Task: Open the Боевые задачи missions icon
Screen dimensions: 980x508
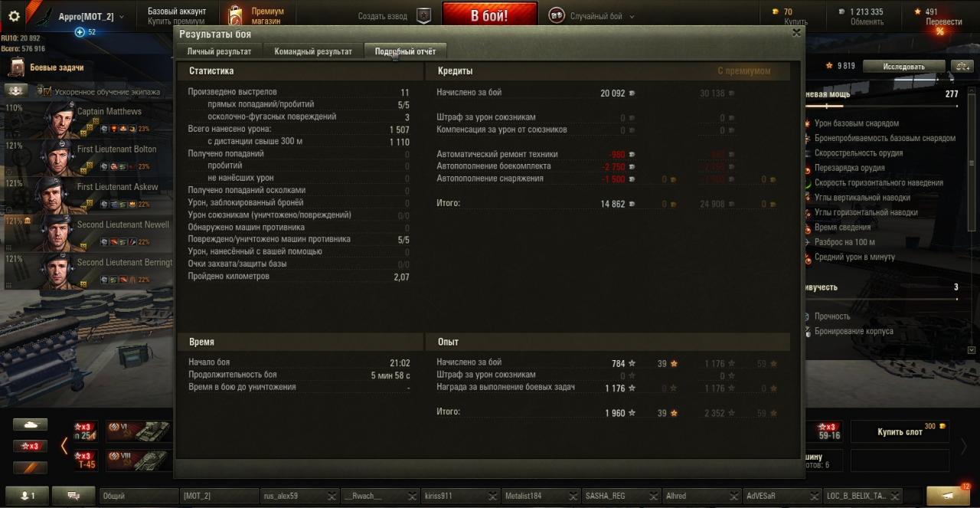Action: (17, 68)
